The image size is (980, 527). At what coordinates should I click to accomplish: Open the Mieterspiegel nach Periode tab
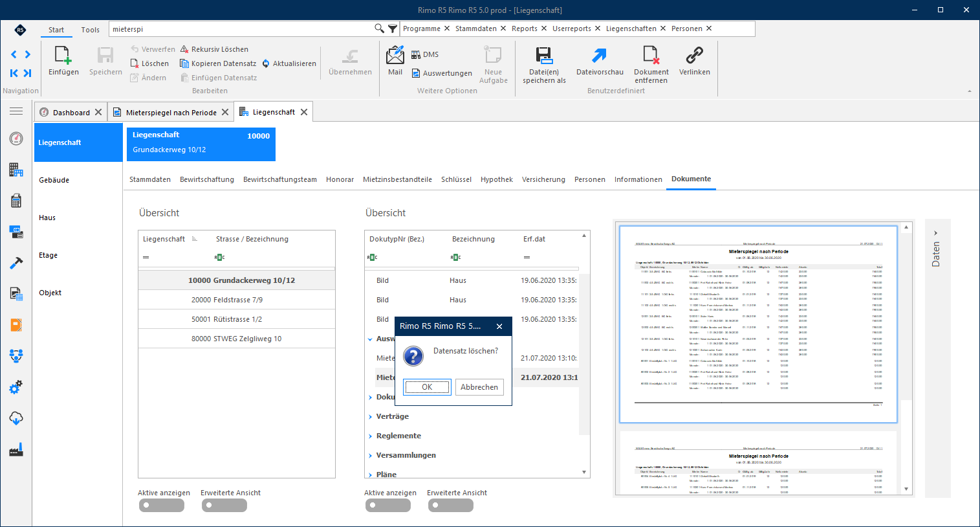pos(171,112)
